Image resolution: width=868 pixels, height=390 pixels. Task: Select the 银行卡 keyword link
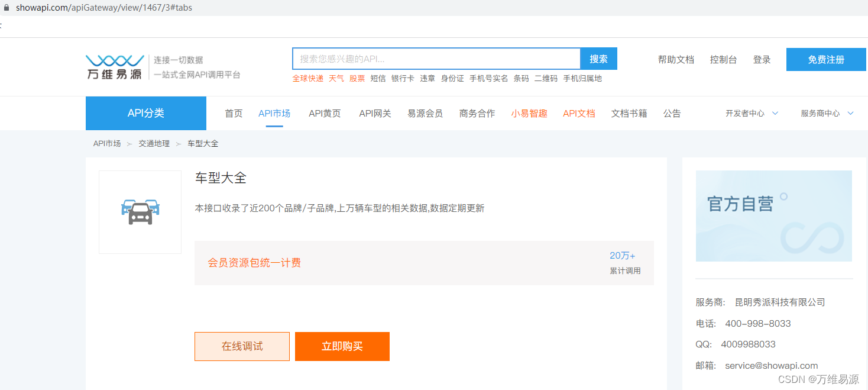click(403, 78)
